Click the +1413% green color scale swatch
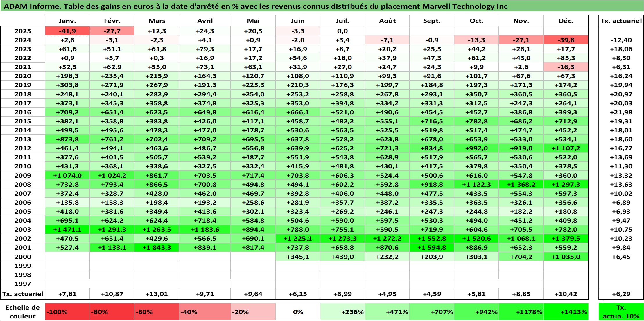644x321 pixels. (566, 312)
